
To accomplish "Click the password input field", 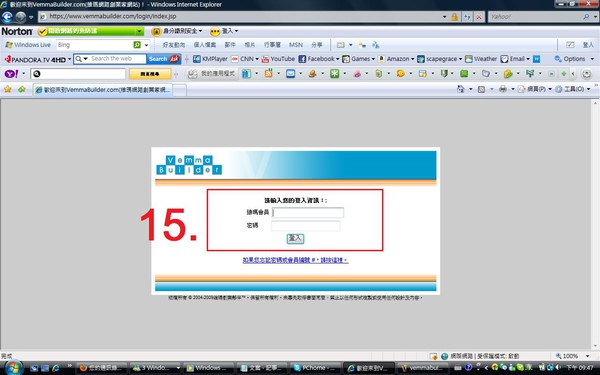I will (x=306, y=226).
